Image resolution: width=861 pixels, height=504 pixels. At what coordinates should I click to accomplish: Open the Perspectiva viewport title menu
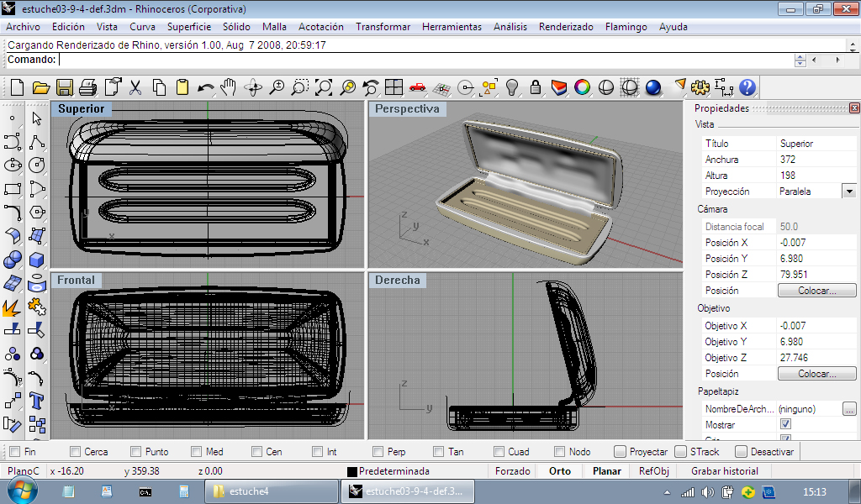pos(407,109)
